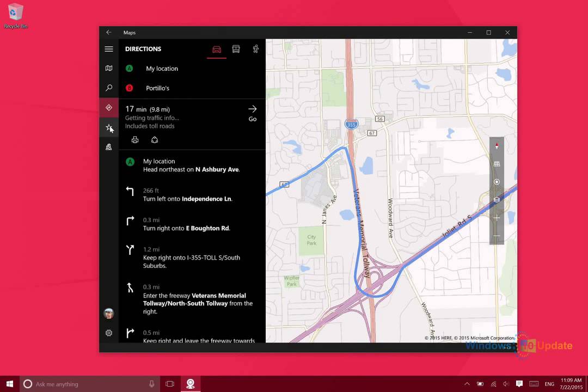Select the Directions sidebar icon
The width and height of the screenshot is (588, 392).
pos(109,108)
